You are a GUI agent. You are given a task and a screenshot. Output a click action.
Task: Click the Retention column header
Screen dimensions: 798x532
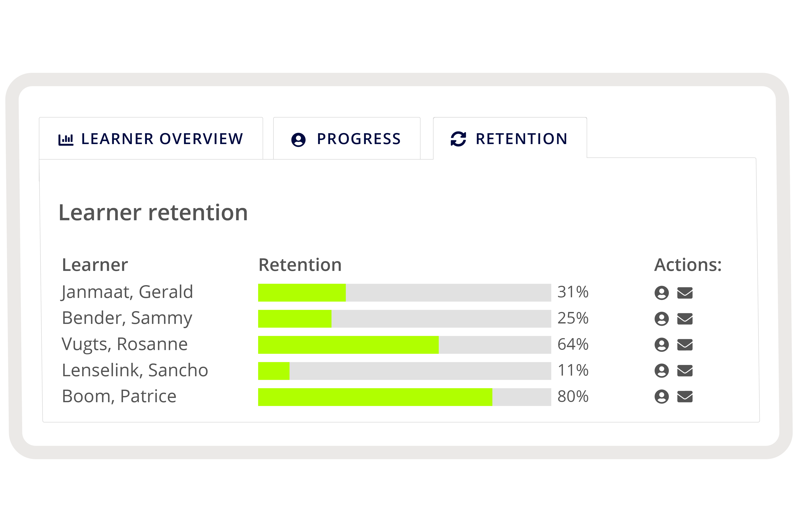click(300, 265)
